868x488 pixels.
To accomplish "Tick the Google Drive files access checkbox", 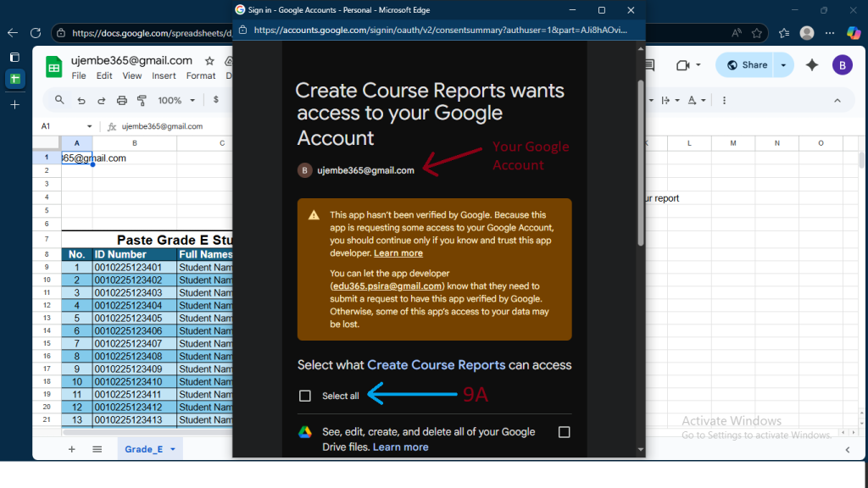I will coord(564,432).
